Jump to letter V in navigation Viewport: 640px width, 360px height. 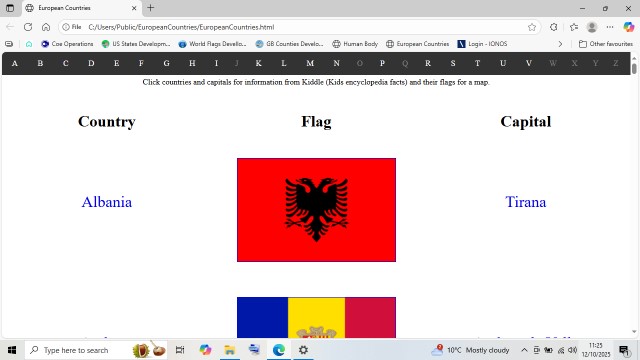pyautogui.click(x=529, y=63)
